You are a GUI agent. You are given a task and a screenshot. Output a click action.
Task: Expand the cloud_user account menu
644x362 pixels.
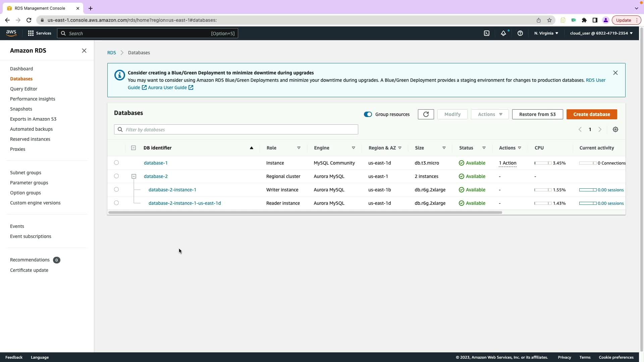pyautogui.click(x=601, y=33)
